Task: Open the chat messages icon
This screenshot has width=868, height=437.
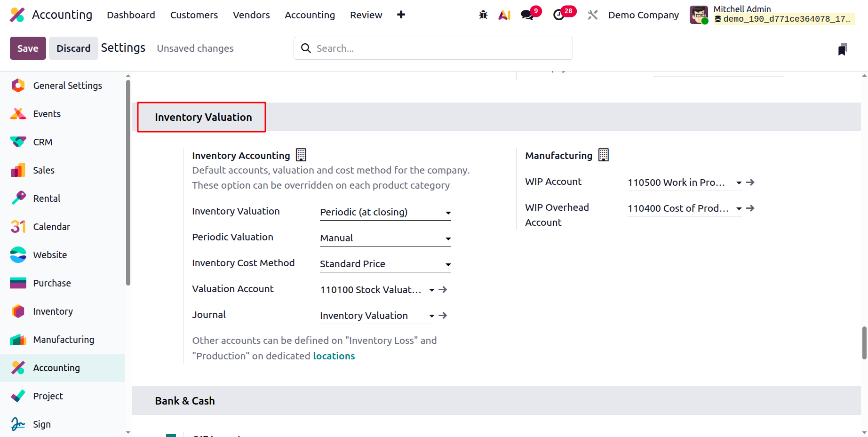Action: [x=527, y=15]
